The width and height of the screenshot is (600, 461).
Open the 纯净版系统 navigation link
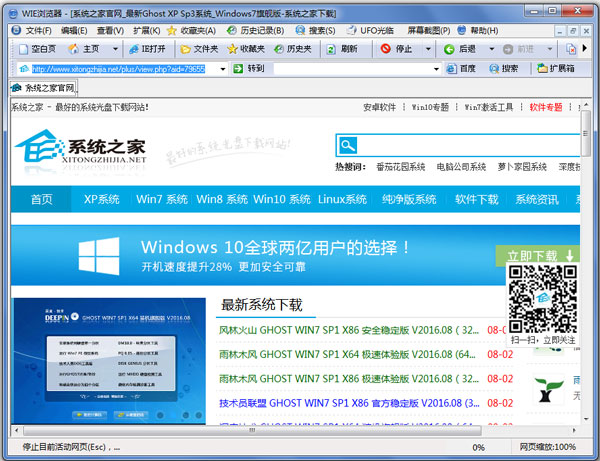(x=409, y=199)
